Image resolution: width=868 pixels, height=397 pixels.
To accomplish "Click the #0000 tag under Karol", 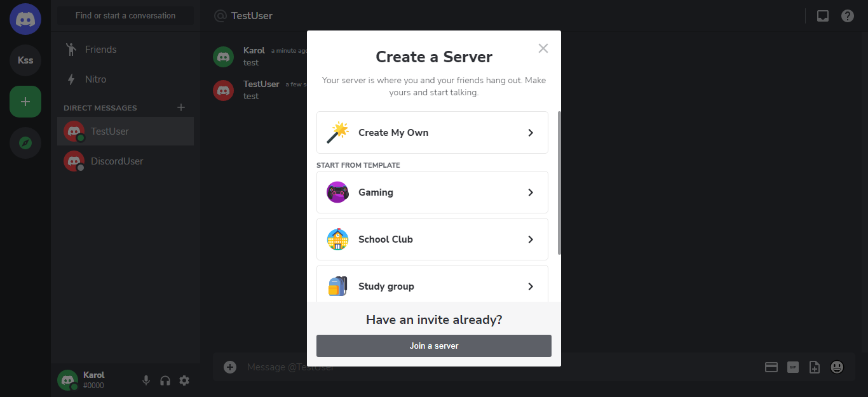I will [x=93, y=386].
